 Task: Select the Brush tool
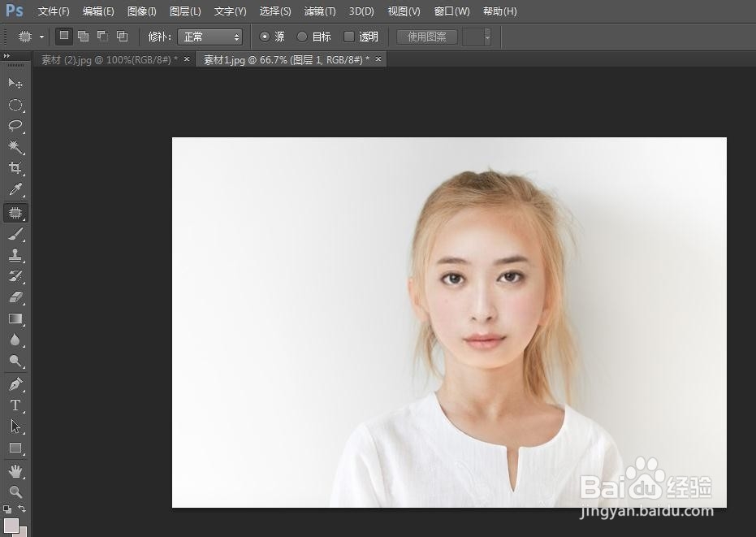[x=15, y=235]
